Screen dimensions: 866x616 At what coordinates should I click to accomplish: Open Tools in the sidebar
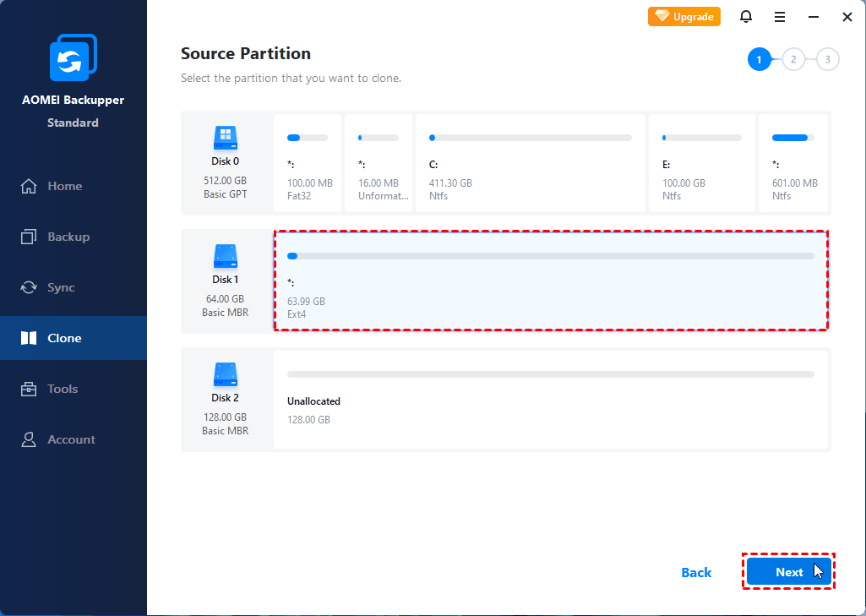coord(63,389)
